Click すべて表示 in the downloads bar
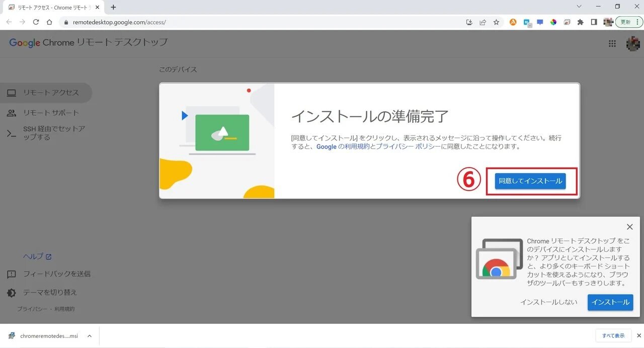The height and width of the screenshot is (348, 644). [x=613, y=336]
